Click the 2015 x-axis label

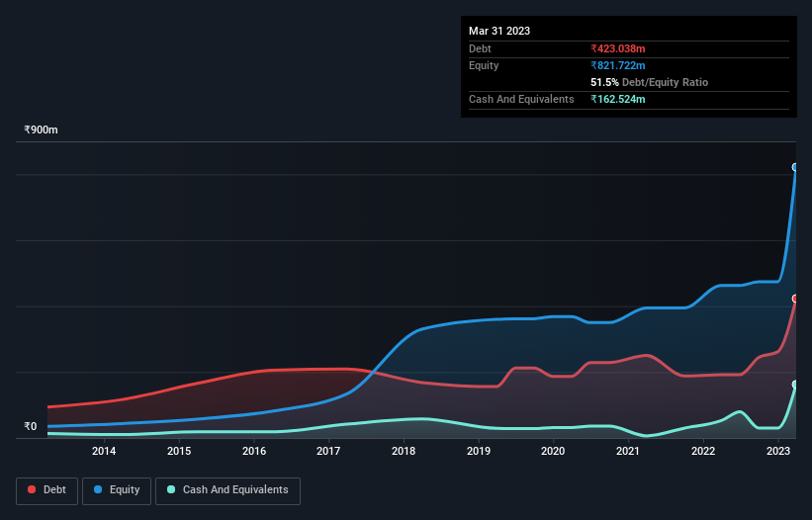coord(179,451)
